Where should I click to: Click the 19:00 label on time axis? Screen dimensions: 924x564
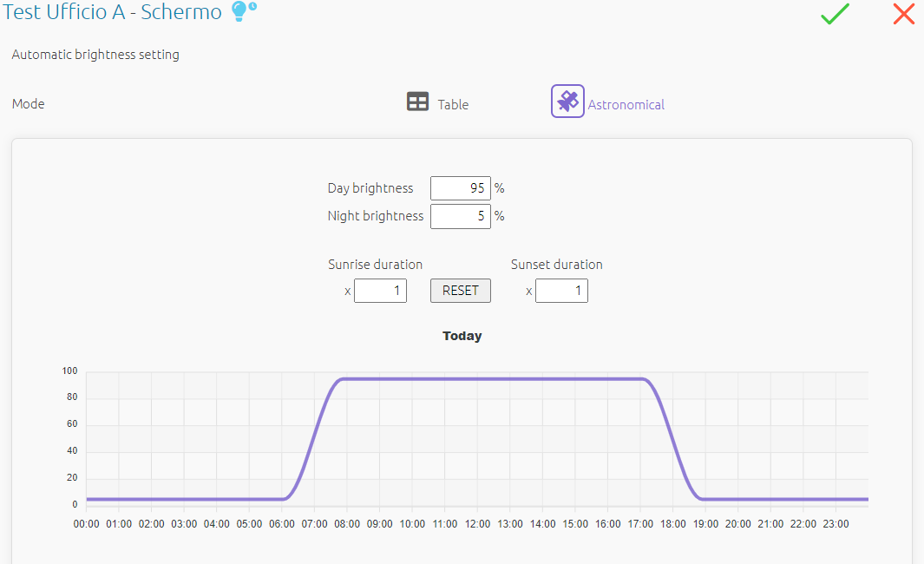click(x=705, y=524)
